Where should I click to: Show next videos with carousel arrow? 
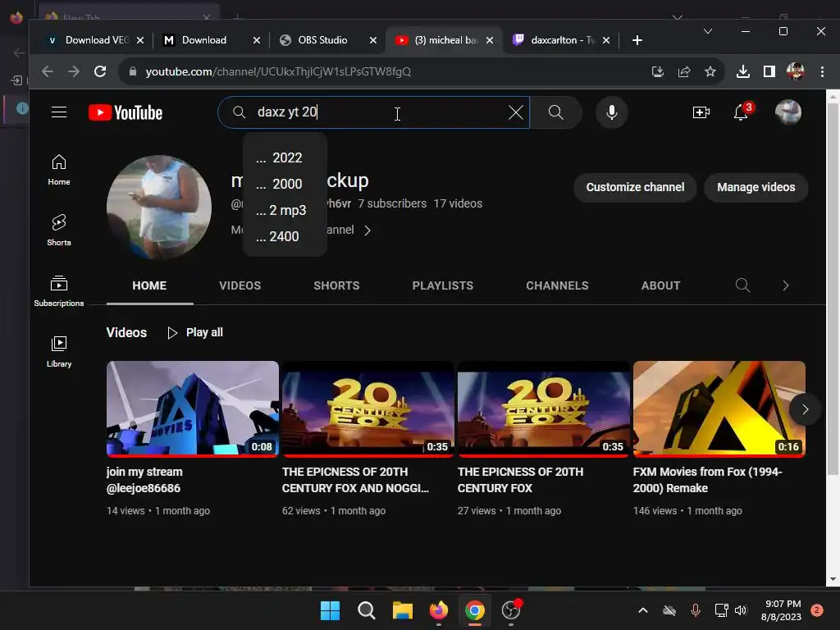coord(805,409)
